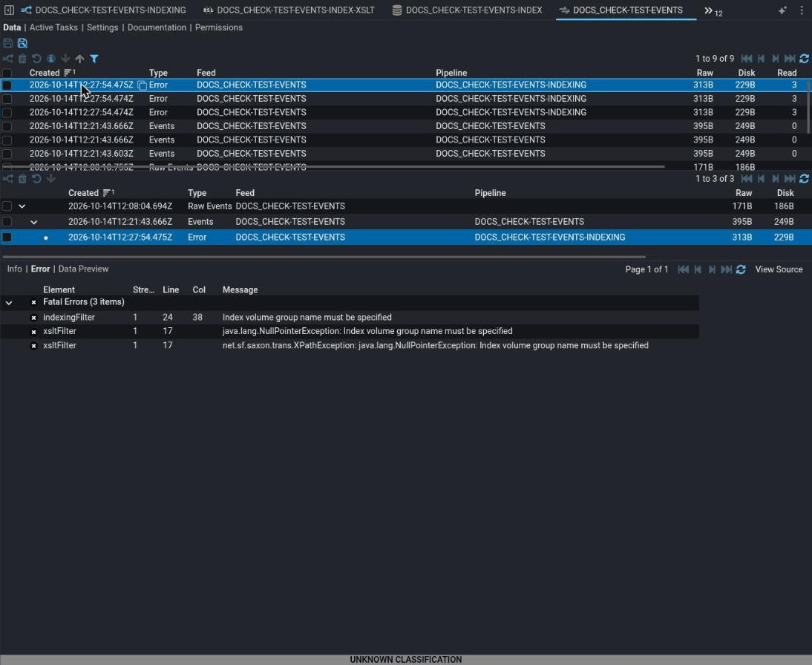Check the Raw Events row in related list

(7, 206)
